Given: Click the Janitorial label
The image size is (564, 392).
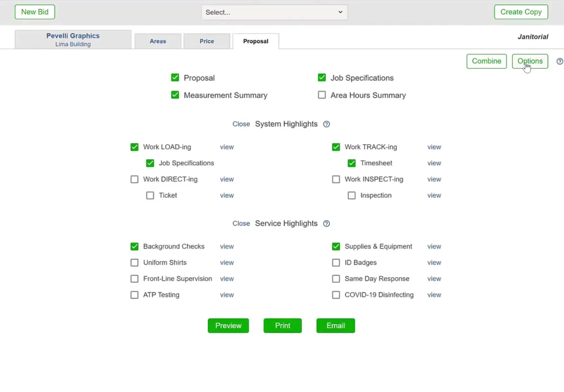Looking at the screenshot, I should pos(533,37).
